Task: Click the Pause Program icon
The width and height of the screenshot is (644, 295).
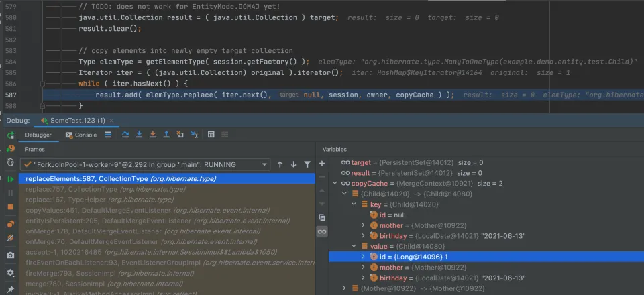Action: (x=11, y=193)
